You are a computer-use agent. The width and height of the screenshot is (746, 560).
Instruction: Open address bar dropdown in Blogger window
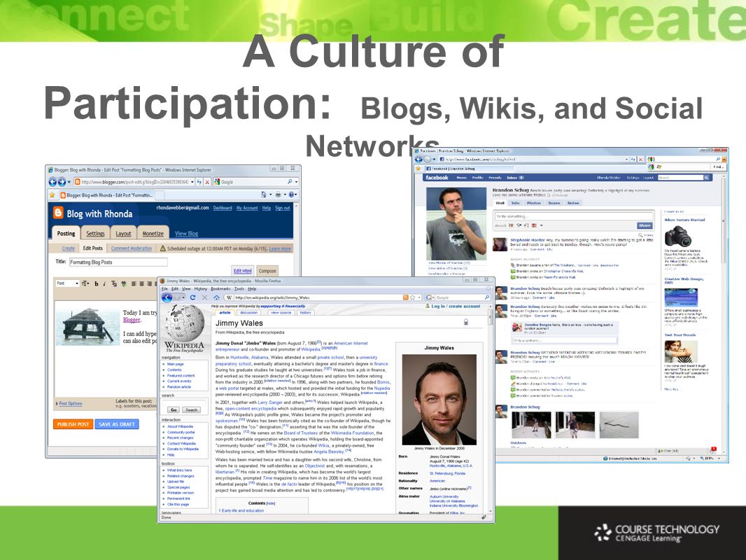(192, 182)
